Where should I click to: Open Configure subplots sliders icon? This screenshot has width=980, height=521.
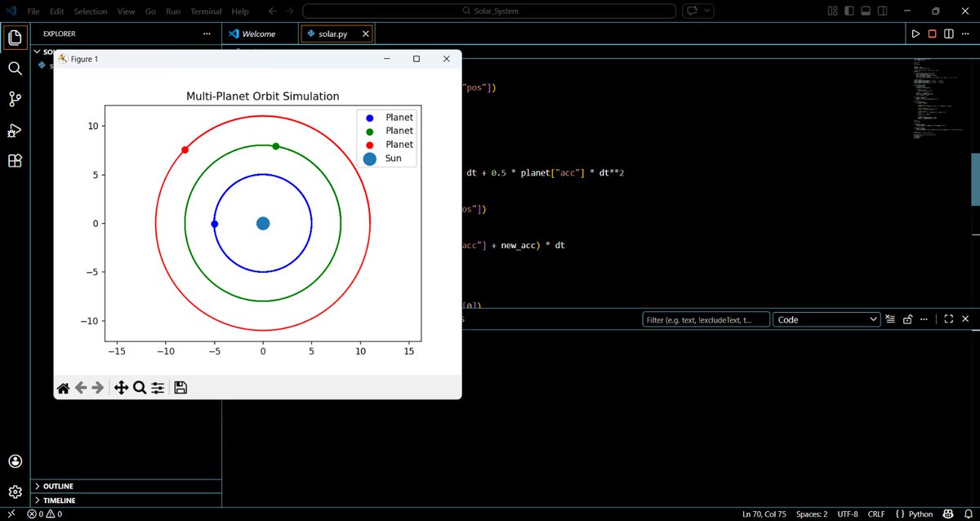click(x=158, y=388)
